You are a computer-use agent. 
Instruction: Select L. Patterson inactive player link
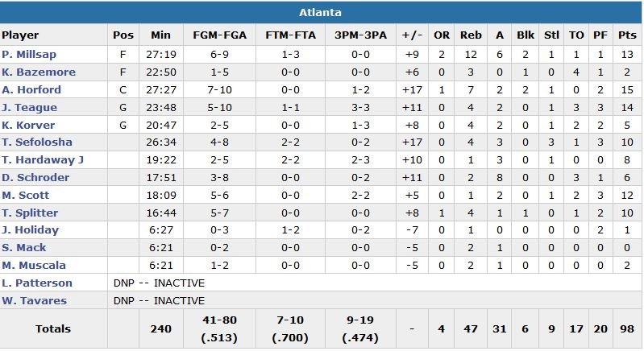point(37,283)
